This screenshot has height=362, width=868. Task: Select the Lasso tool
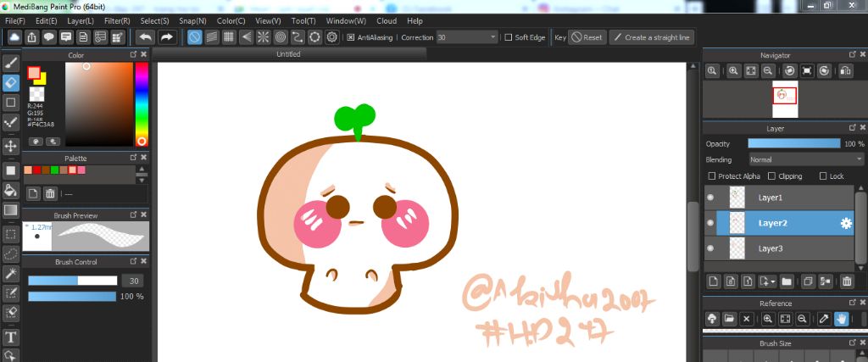pos(11,254)
